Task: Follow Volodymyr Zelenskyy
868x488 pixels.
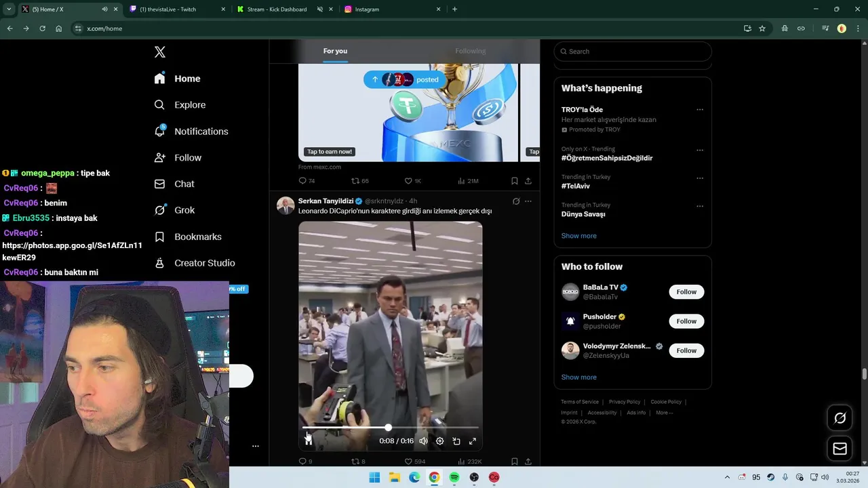Action: 686,350
